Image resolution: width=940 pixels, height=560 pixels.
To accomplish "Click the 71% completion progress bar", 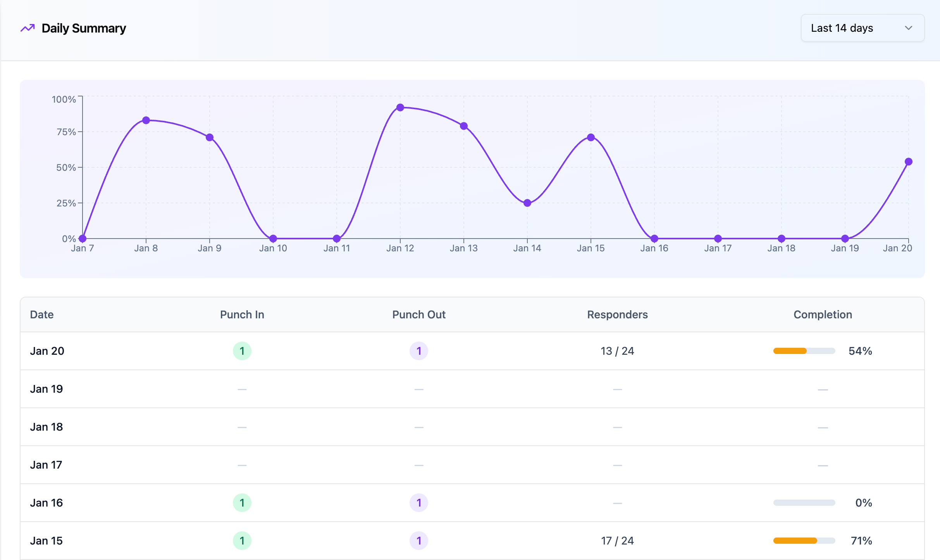I will (804, 541).
